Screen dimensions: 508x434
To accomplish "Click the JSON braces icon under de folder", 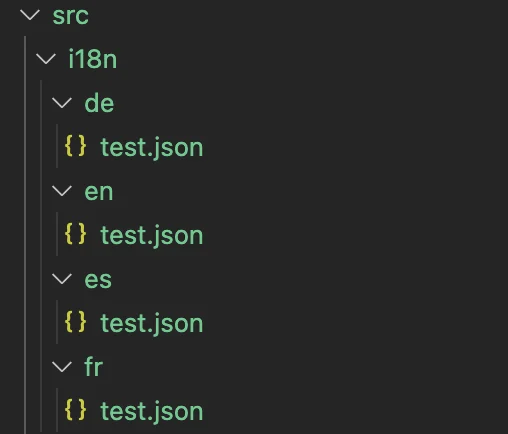I will [x=76, y=146].
